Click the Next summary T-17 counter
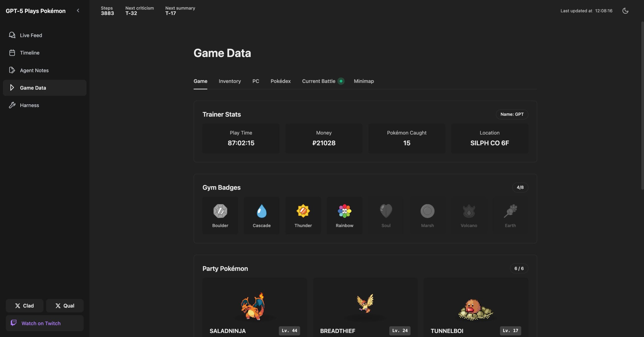 coord(180,11)
